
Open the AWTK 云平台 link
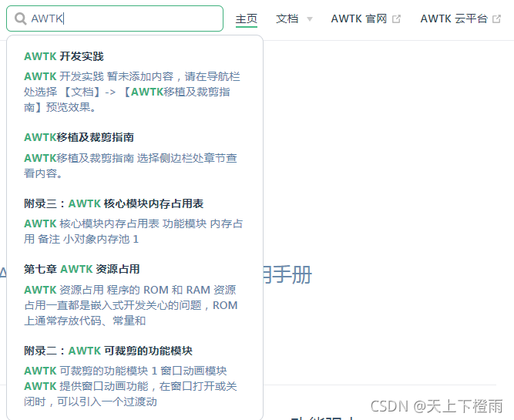pyautogui.click(x=454, y=18)
